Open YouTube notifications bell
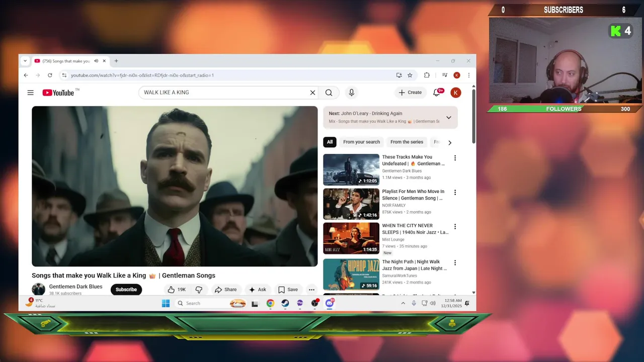 point(437,93)
